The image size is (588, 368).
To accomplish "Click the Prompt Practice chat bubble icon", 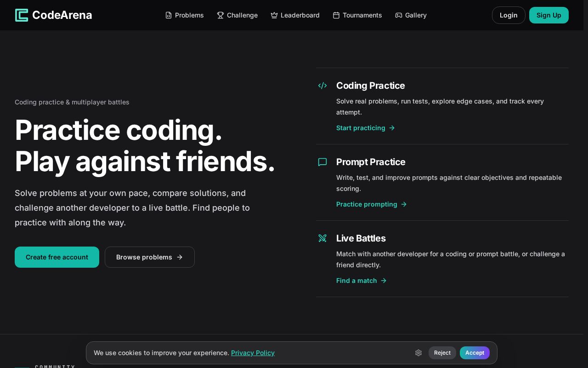I will coord(322,162).
